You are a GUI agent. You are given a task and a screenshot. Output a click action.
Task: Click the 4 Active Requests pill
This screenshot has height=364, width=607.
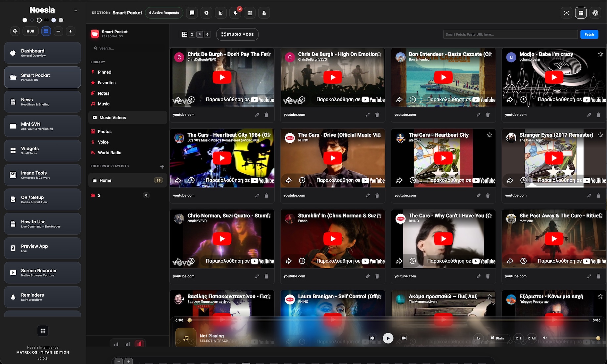click(164, 13)
